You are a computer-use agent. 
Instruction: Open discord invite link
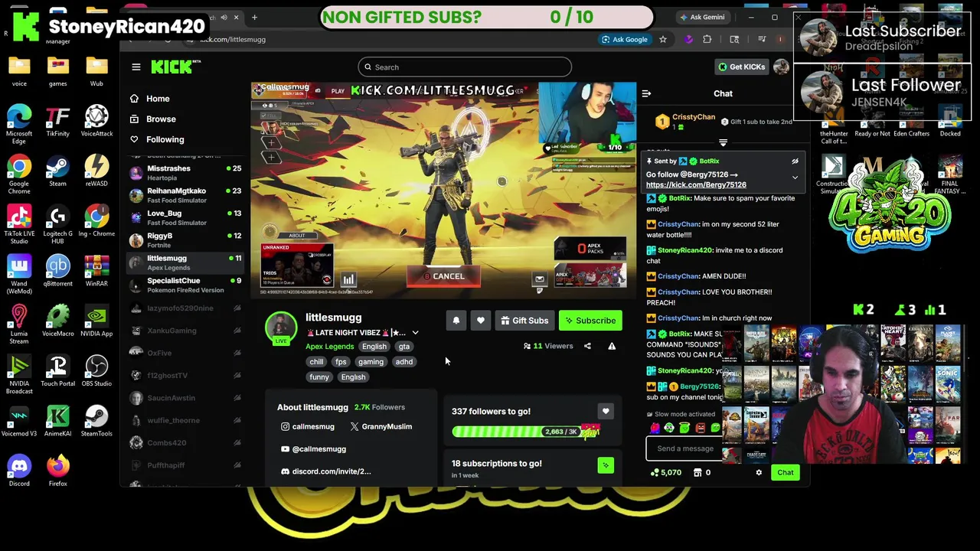click(x=325, y=471)
